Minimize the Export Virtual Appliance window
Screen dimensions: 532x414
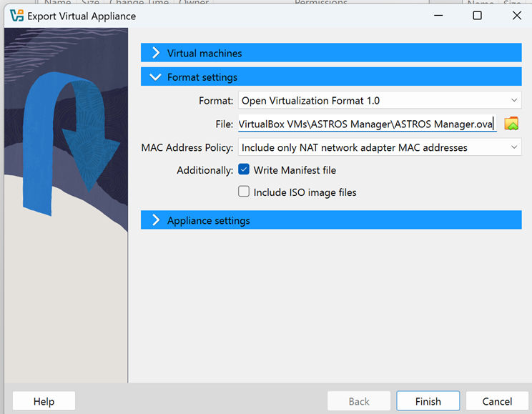[437, 16]
